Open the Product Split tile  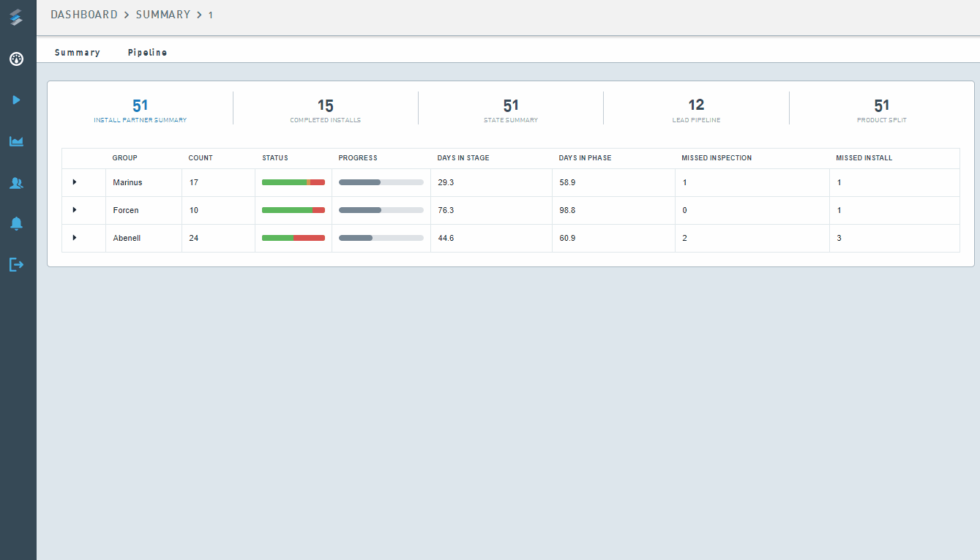pyautogui.click(x=881, y=110)
